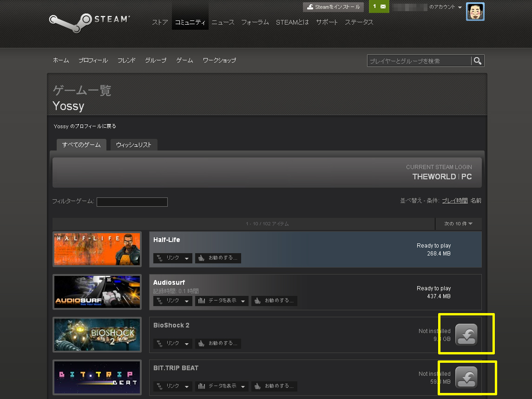Open the STEAMとは menu
Screen dimensions: 532x399
coord(292,22)
